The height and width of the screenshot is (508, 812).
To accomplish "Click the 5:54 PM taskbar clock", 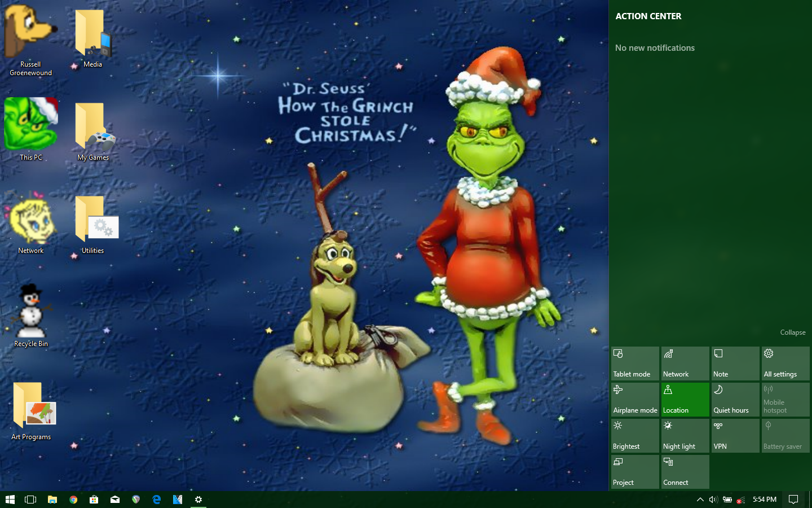I will click(x=765, y=500).
